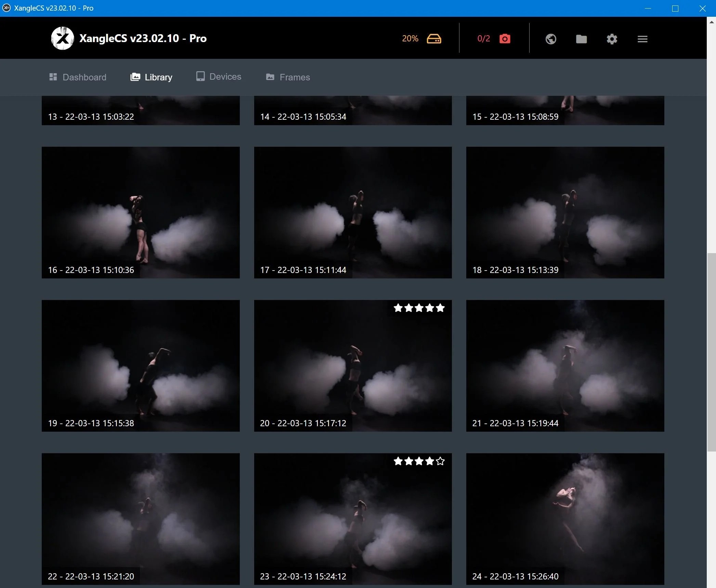Minimize the XangleCS window

click(x=648, y=8)
